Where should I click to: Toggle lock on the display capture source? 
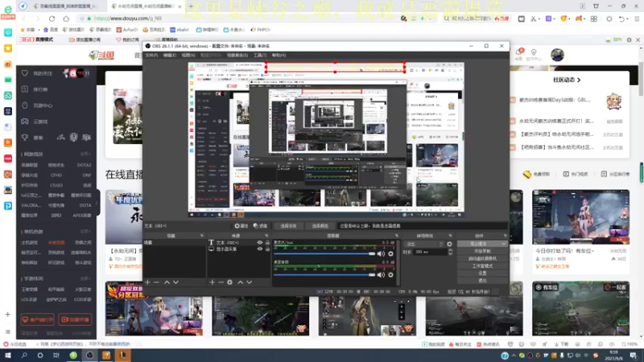pos(267,249)
